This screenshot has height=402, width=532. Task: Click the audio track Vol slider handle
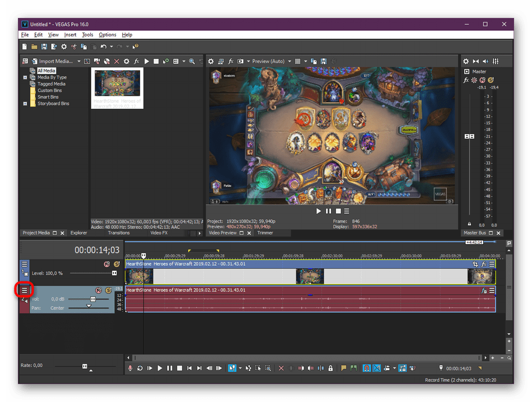(92, 299)
